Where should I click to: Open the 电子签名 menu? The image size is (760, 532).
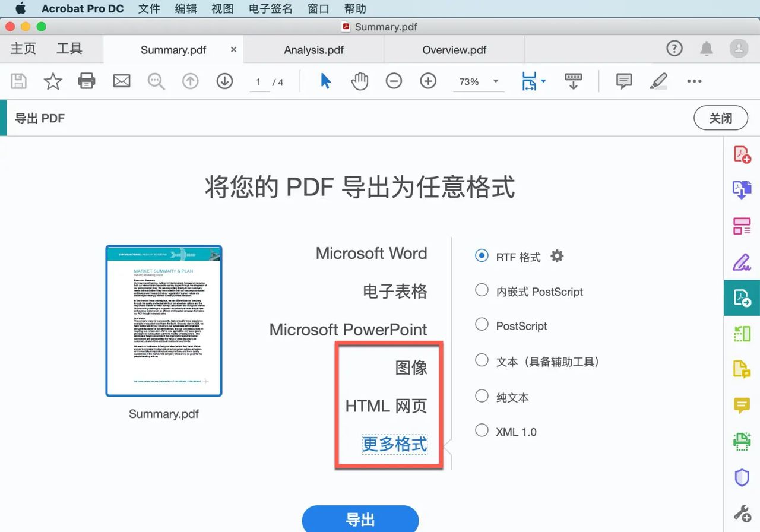click(271, 9)
